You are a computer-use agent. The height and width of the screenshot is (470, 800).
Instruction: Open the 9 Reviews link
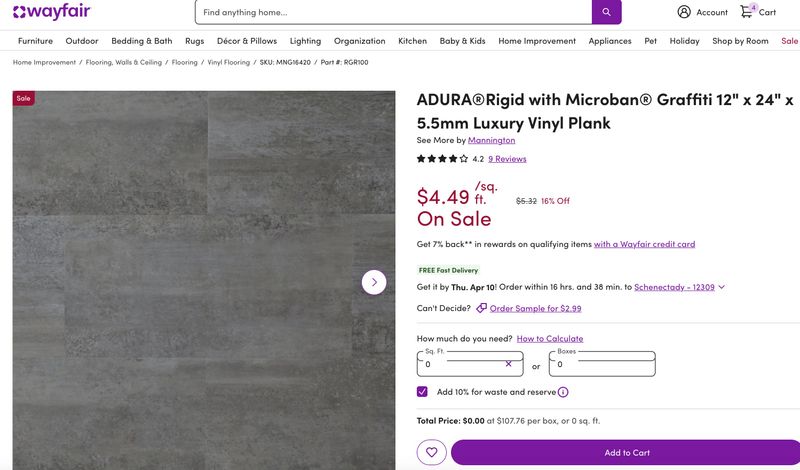(507, 159)
